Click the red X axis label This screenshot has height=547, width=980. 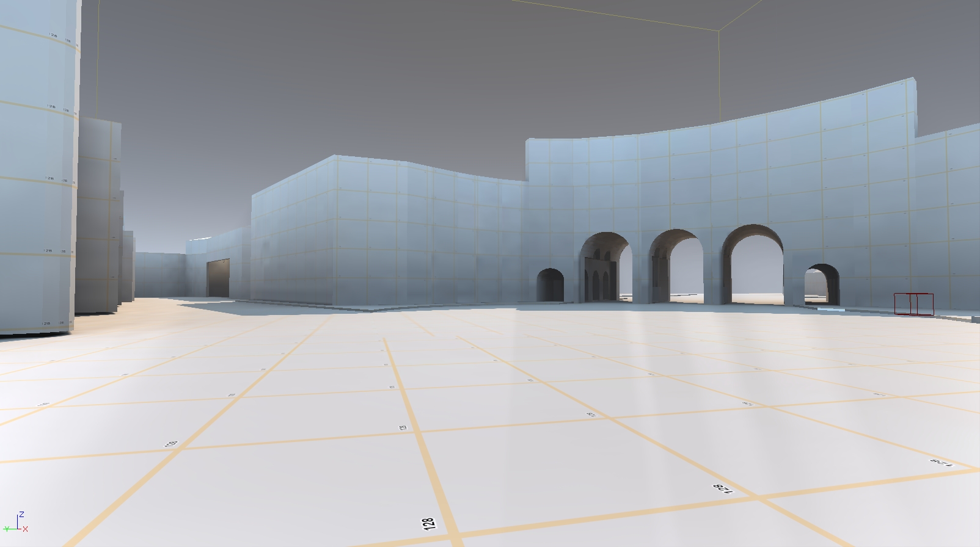tap(26, 529)
